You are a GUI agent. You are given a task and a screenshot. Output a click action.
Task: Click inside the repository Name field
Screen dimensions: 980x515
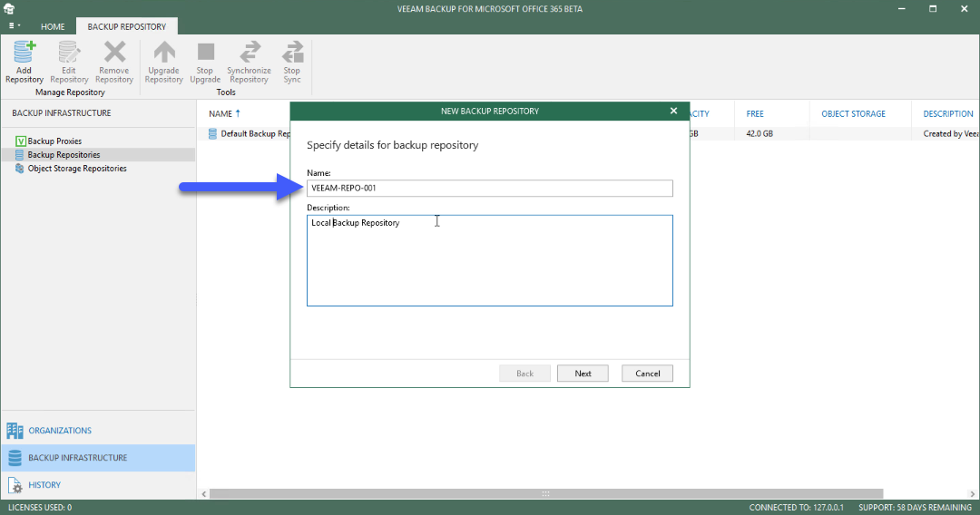(489, 188)
